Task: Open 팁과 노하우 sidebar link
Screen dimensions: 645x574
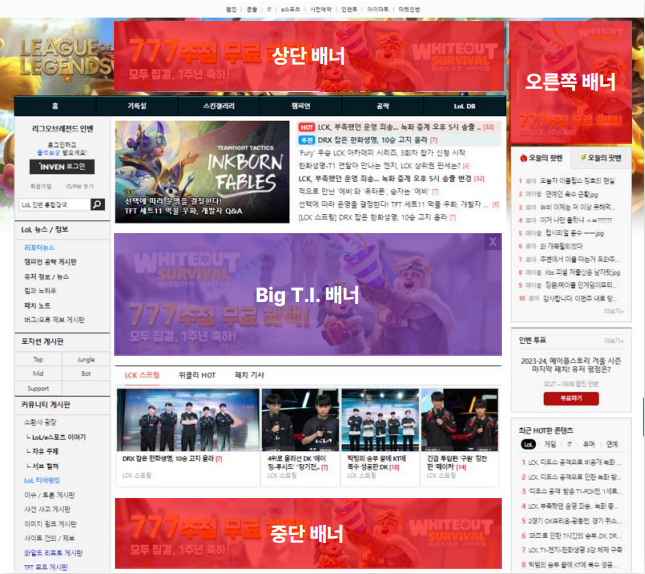Action: 40,290
